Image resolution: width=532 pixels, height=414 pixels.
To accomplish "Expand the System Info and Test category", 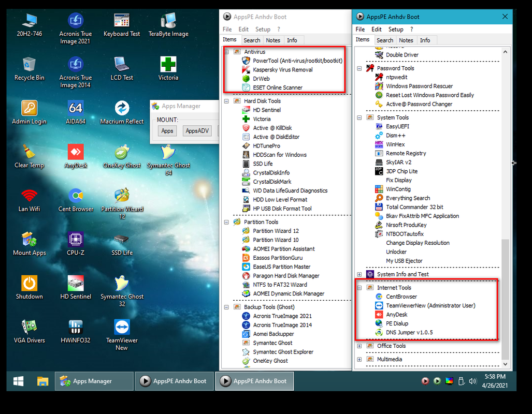I will pos(360,274).
